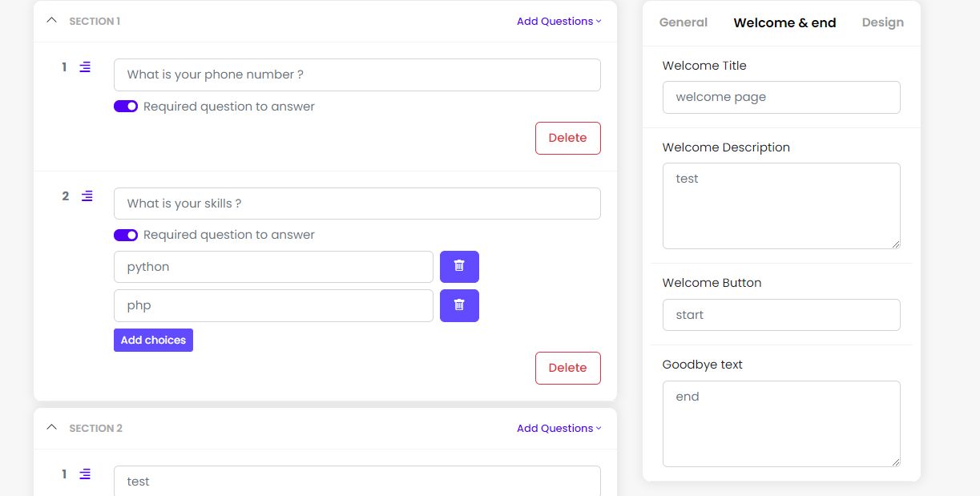Viewport: 980px width, 496px height.
Task: Click the Welcome Title input field
Action: pyautogui.click(x=781, y=97)
